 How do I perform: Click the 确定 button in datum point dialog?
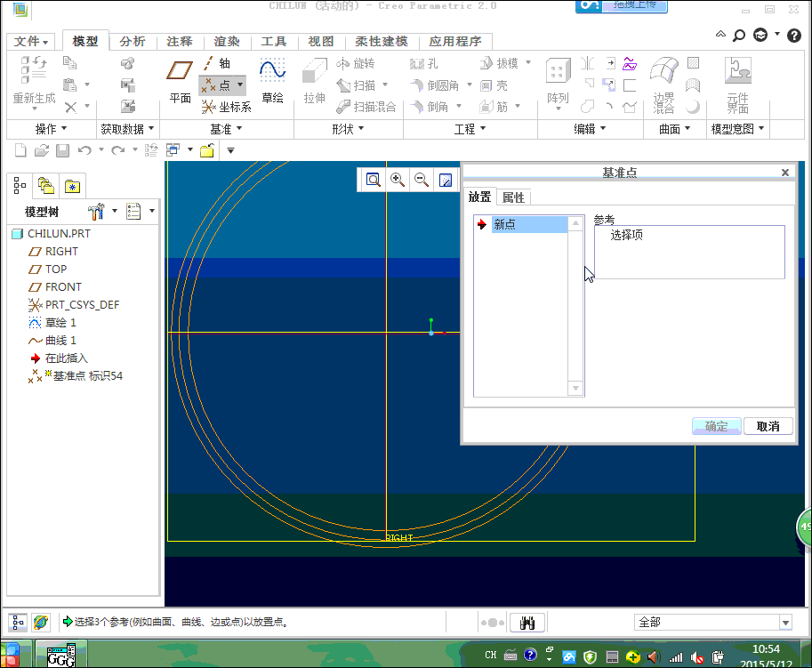(717, 426)
